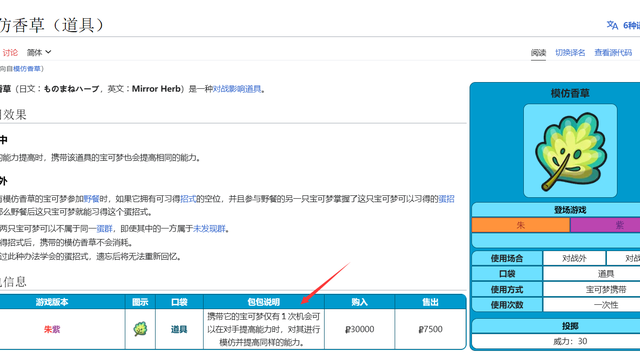
Task: Open the 蛋群 link
Action: point(104,229)
